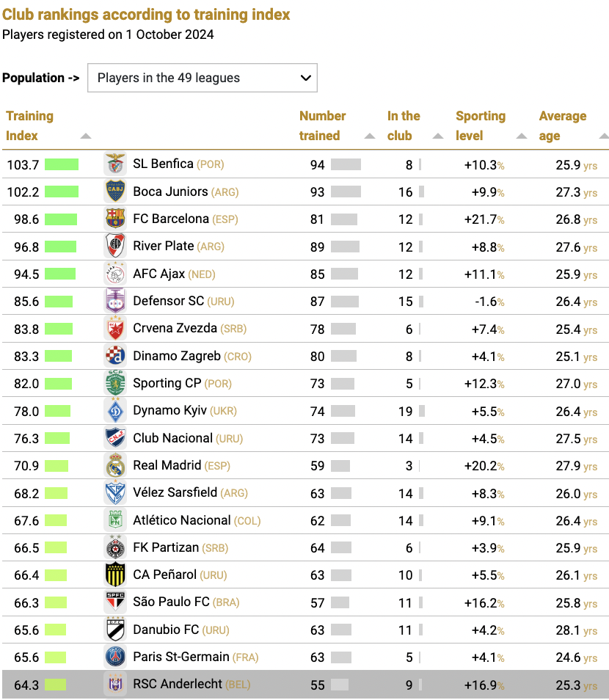Click the SL Benfica club crest
Image resolution: width=609 pixels, height=700 pixels.
114,164
